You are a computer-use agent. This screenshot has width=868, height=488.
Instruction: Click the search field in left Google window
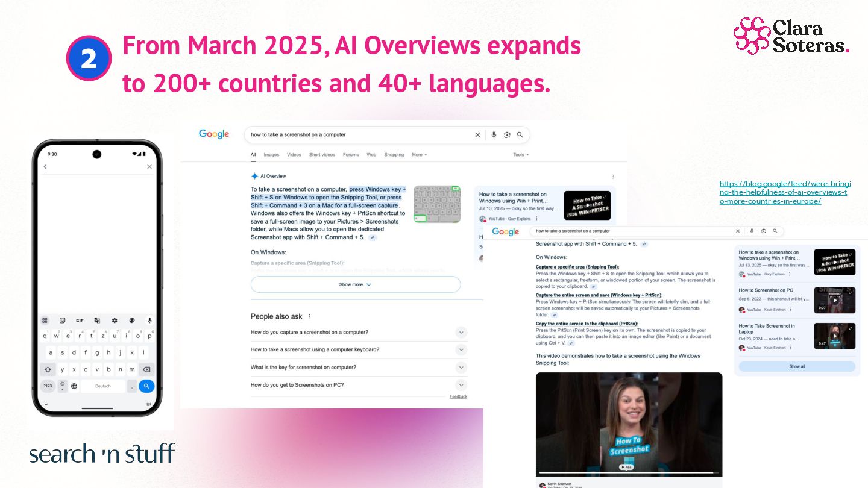pos(387,135)
